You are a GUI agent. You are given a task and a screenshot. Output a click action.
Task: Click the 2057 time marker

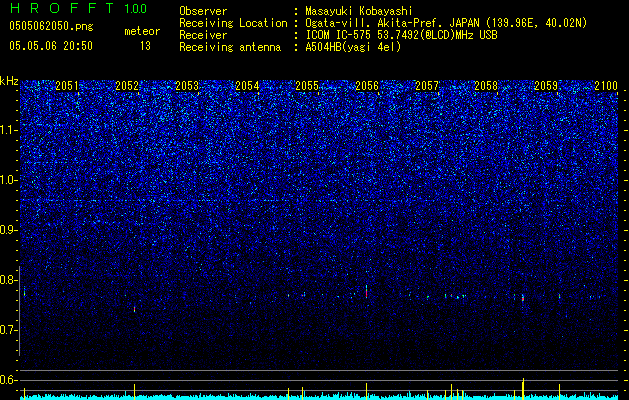(x=427, y=86)
